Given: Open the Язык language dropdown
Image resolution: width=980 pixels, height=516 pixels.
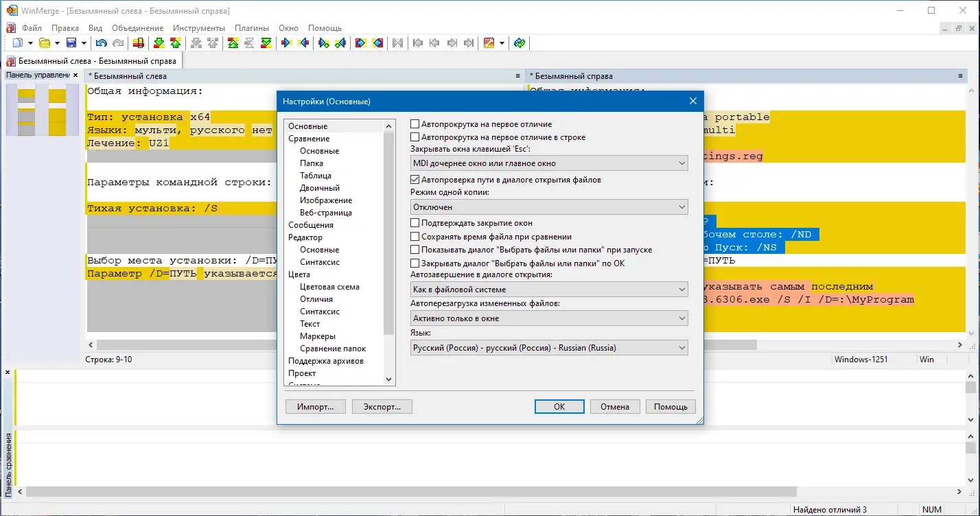Looking at the screenshot, I should coord(549,348).
